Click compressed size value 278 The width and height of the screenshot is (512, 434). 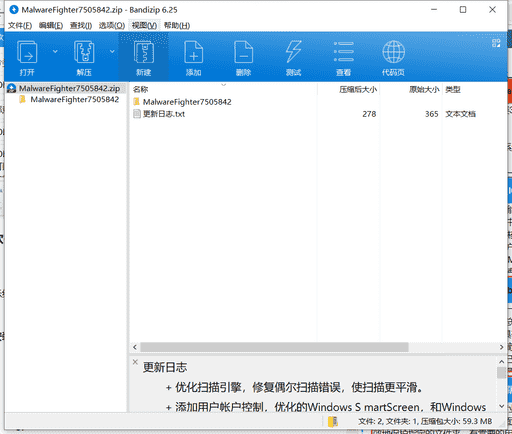(x=369, y=114)
